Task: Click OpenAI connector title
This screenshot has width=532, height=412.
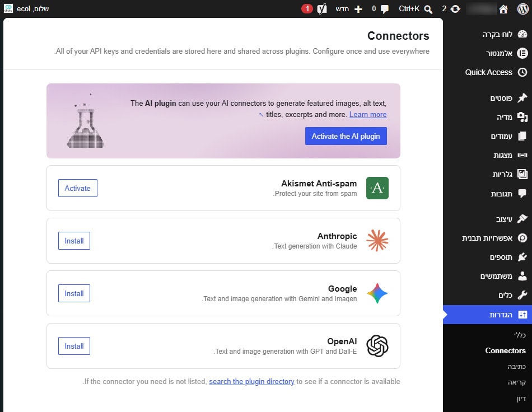Action: [x=342, y=341]
